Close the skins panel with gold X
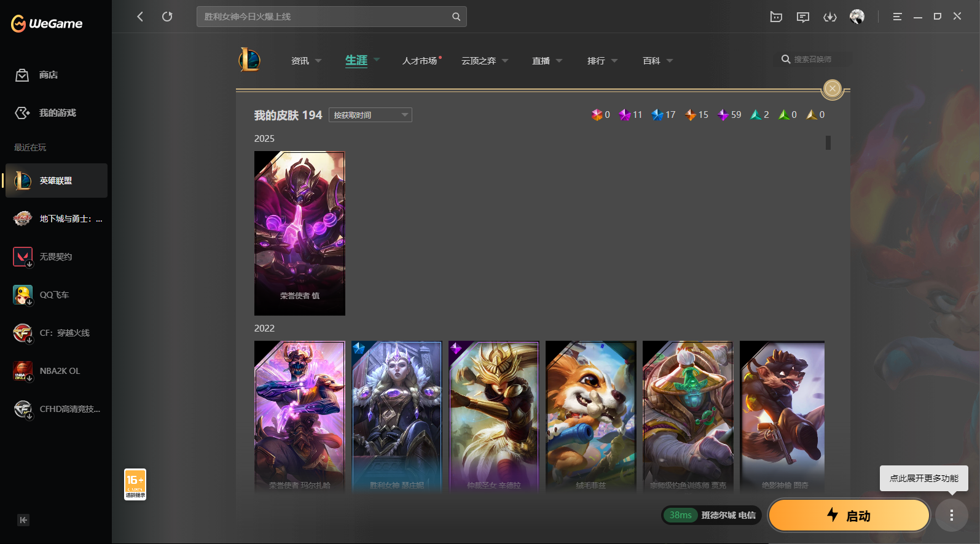 [833, 89]
